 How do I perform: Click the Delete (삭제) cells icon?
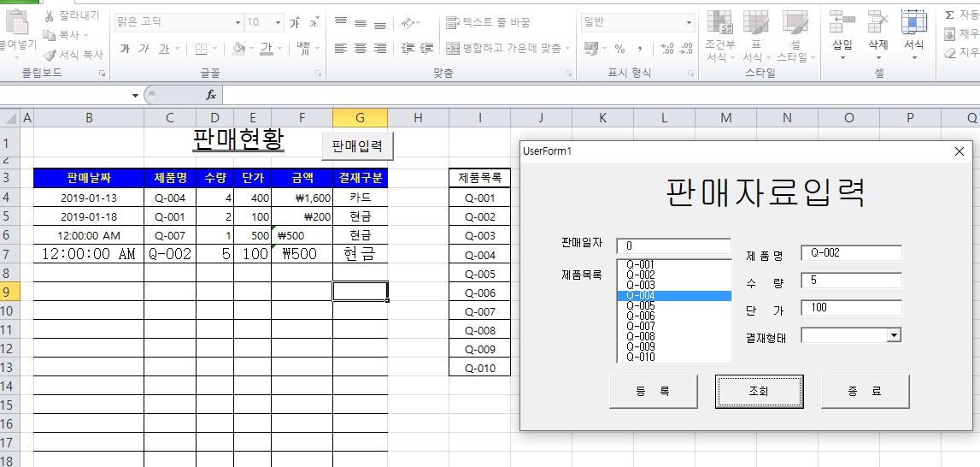(x=877, y=26)
